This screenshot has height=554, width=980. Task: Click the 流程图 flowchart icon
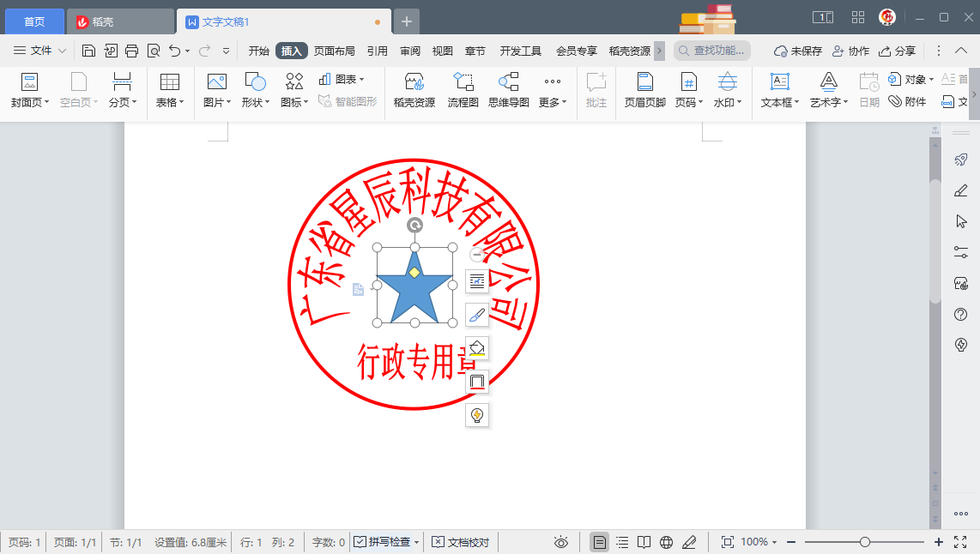pos(463,91)
